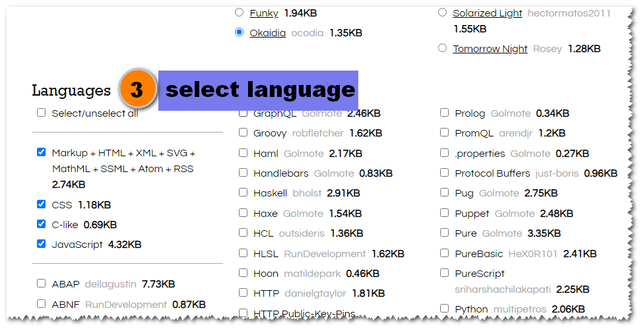Click the multipetros author name

coord(519,309)
